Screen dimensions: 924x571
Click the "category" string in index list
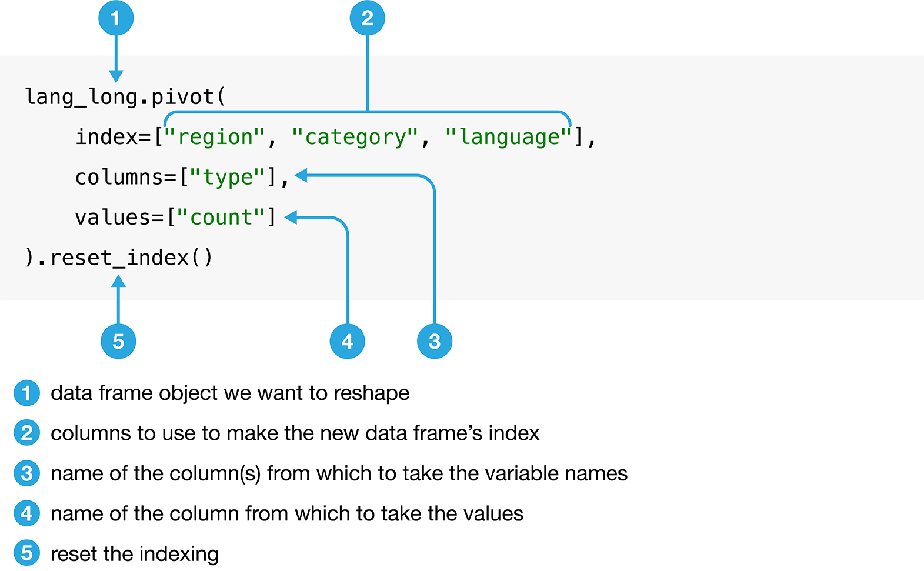pos(355,137)
